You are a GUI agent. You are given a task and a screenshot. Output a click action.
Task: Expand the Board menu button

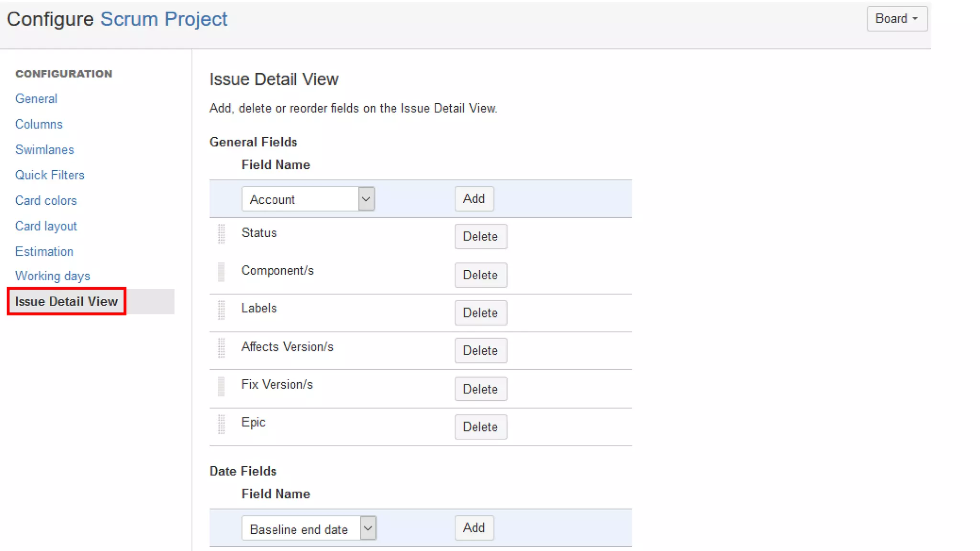(x=897, y=19)
